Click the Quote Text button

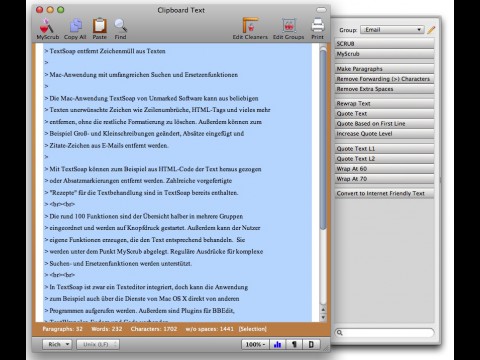pos(384,113)
